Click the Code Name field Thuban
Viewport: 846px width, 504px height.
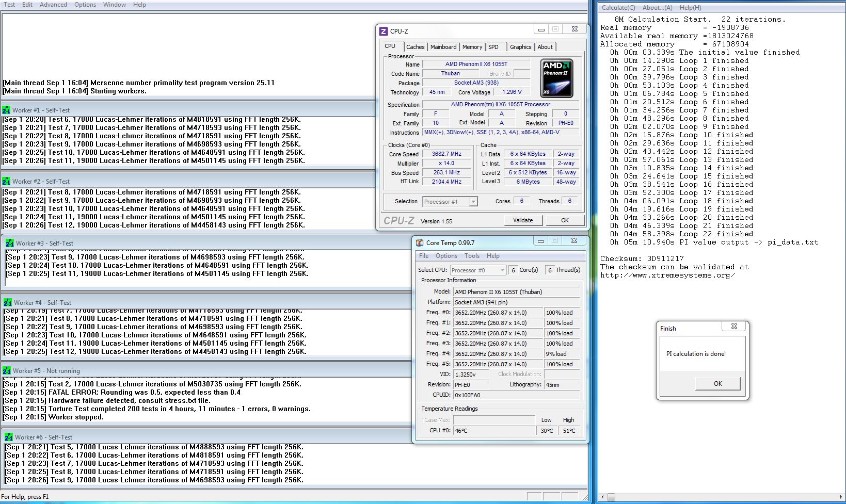coord(450,74)
